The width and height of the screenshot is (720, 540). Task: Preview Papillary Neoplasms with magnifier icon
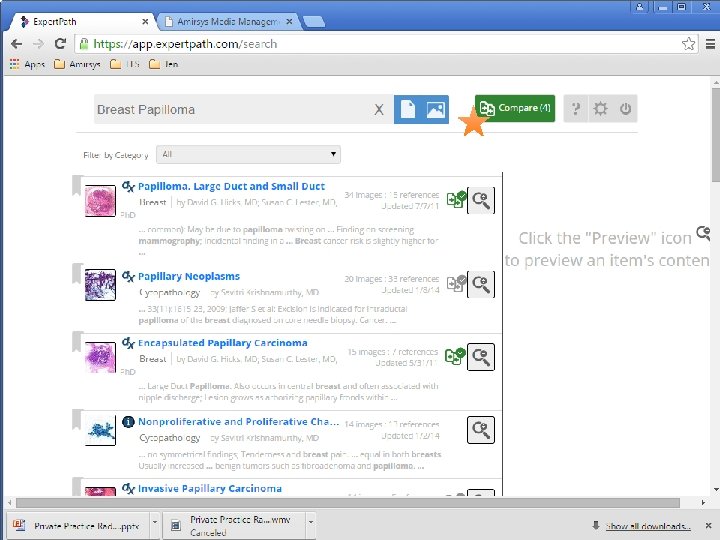pyautogui.click(x=481, y=284)
